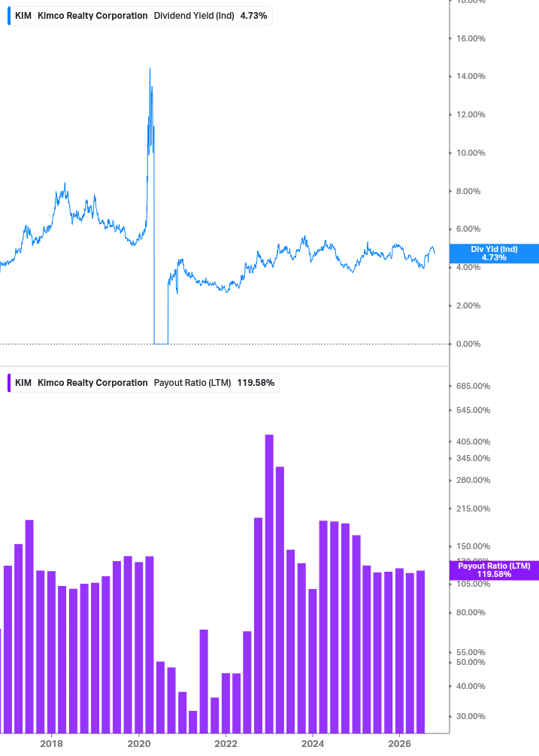Click the 2.00% dividend yield axis label
The image size is (539, 756).
[x=468, y=305]
